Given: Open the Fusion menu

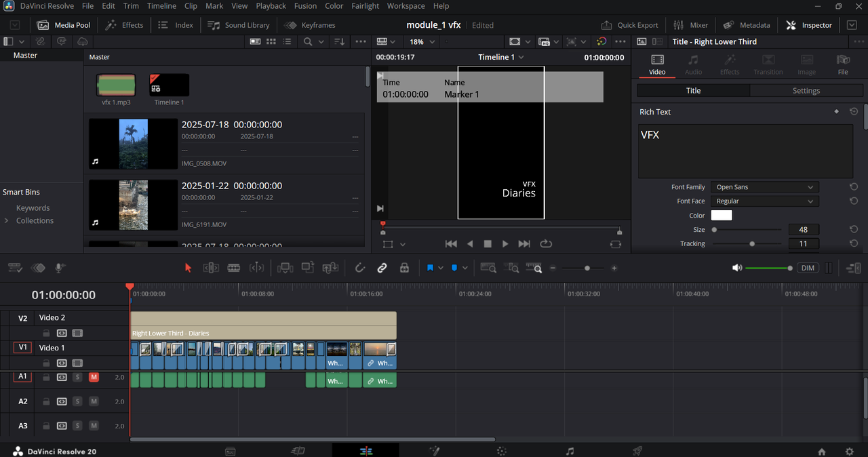Looking at the screenshot, I should coord(305,6).
